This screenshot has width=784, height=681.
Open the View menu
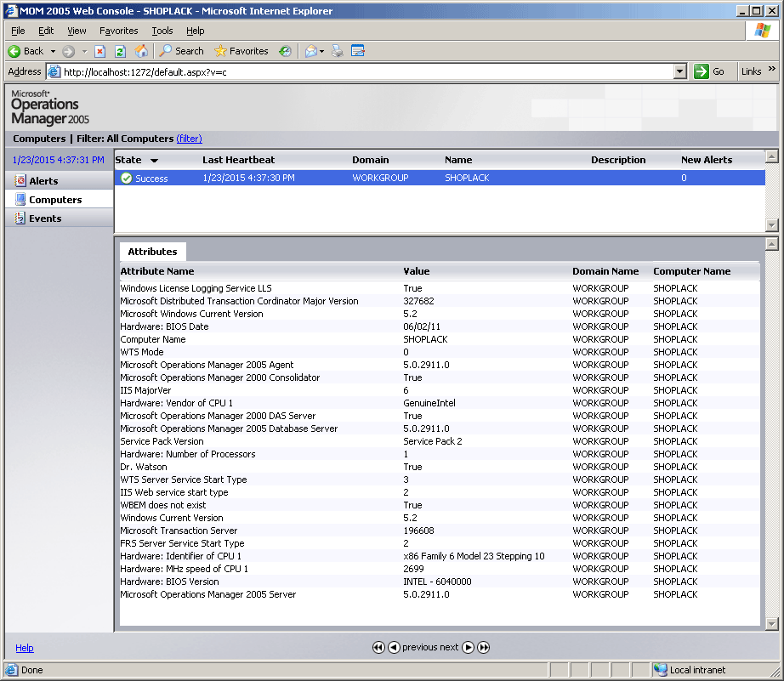77,31
